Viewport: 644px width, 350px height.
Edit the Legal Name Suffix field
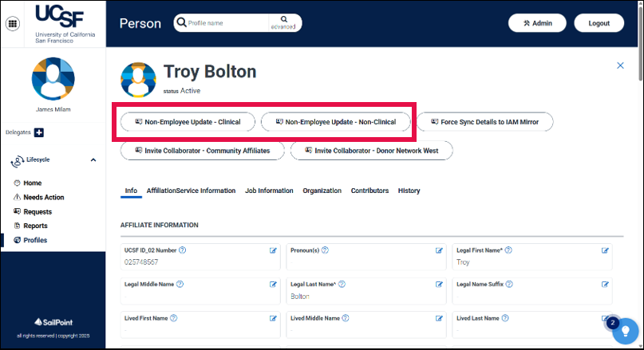coord(605,285)
